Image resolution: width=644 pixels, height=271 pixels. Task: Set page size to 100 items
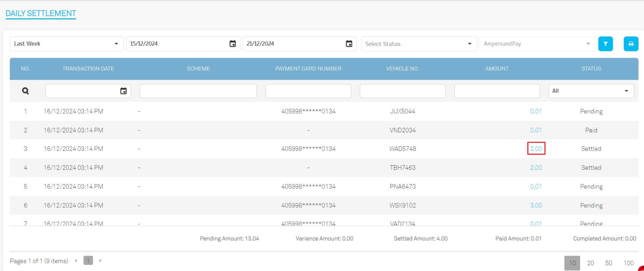tap(628, 263)
